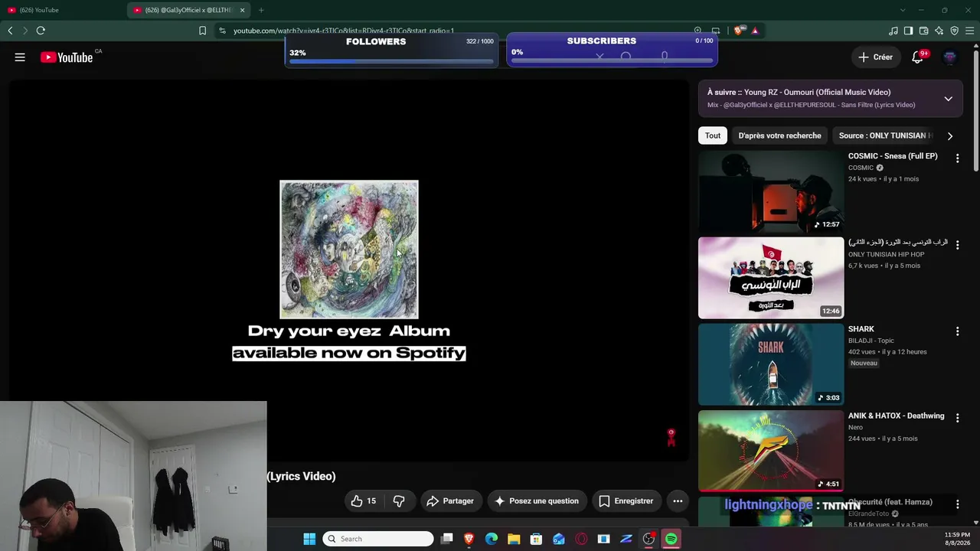Open the BILADJI - Topic channel link
Viewport: 980px width, 551px height.
tap(871, 341)
